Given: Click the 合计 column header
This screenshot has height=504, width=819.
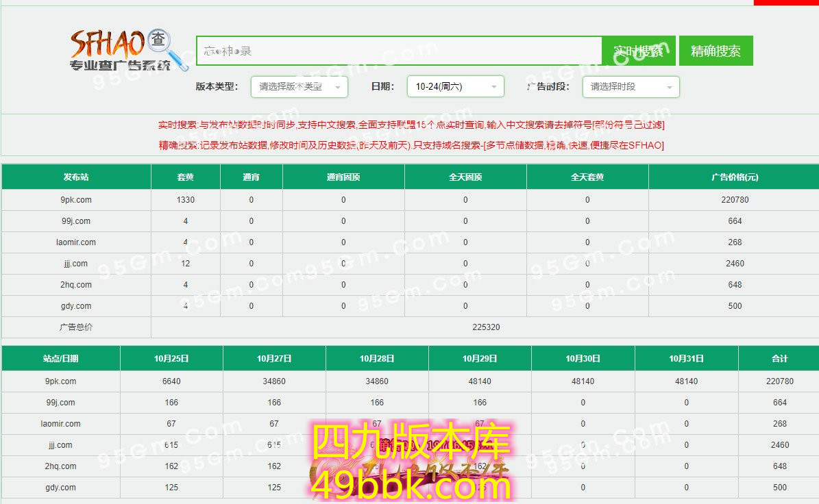Looking at the screenshot, I should click(779, 359).
